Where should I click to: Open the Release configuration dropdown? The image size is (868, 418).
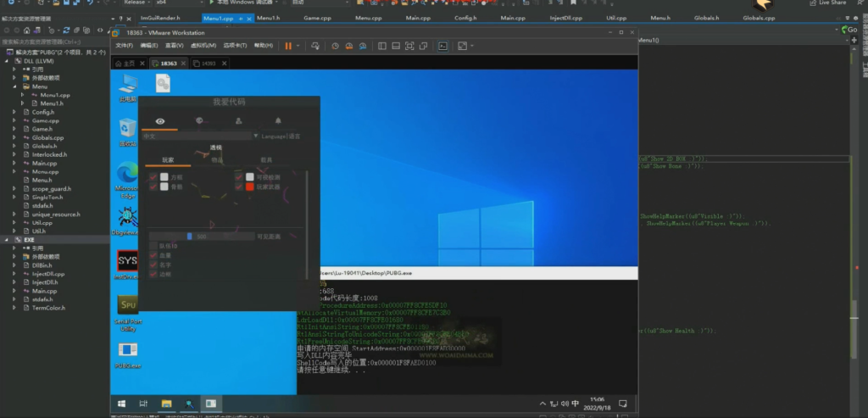pyautogui.click(x=136, y=3)
